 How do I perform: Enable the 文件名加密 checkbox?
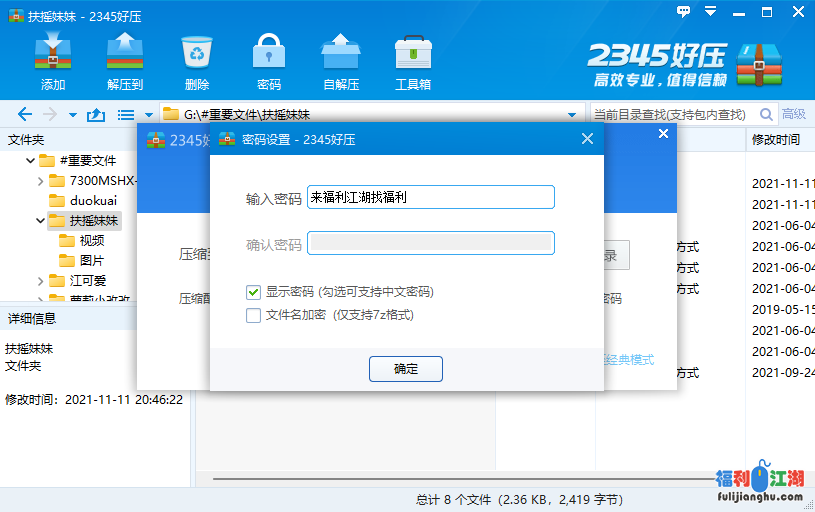pyautogui.click(x=253, y=315)
